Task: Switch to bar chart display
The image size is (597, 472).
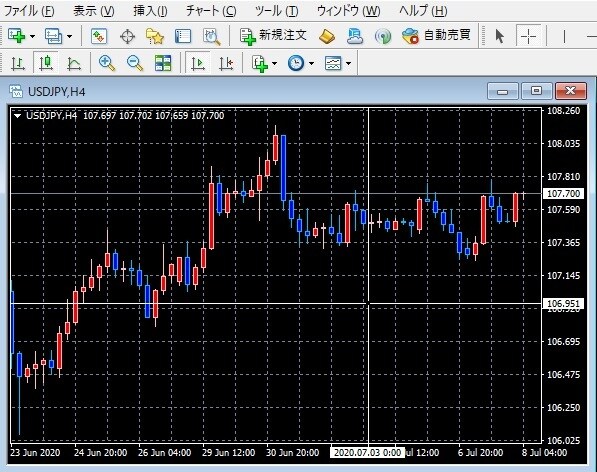Action: coord(18,63)
